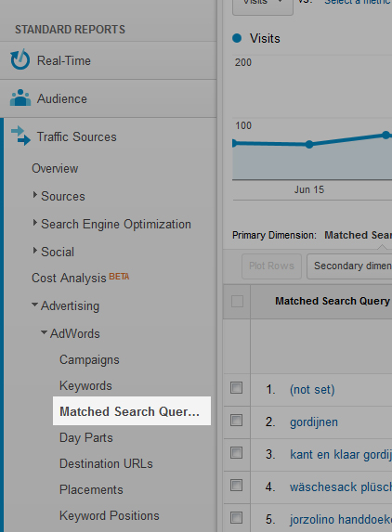Viewport: 392px width, 532px height.
Task: Click the Real-Time clock icon
Action: click(20, 59)
